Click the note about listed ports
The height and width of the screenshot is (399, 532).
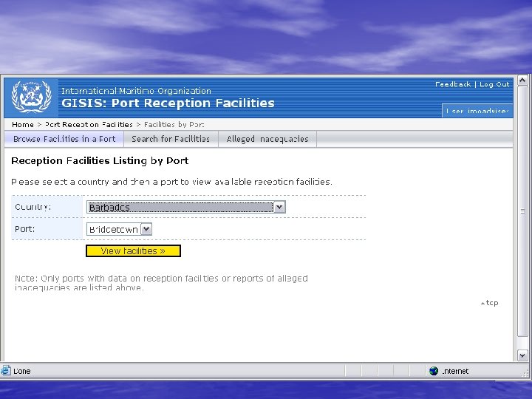click(x=161, y=283)
